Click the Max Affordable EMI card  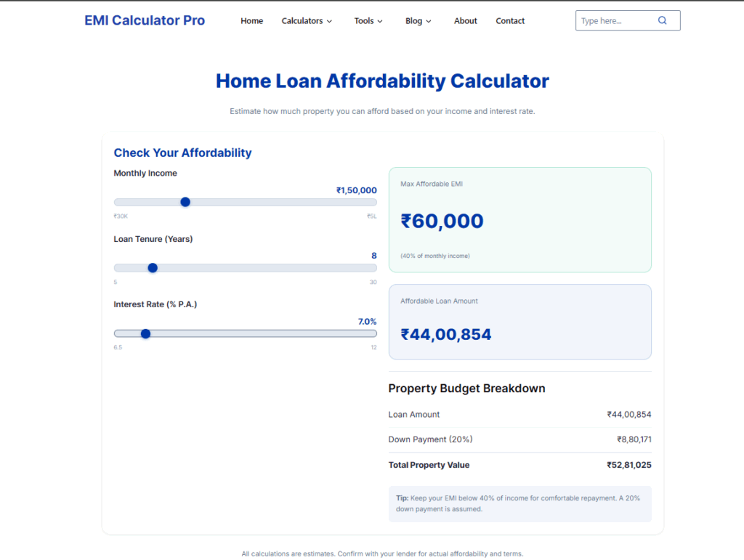click(x=520, y=218)
